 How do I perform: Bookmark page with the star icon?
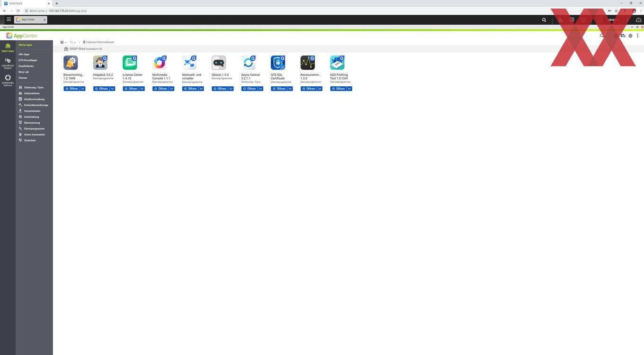pyautogui.click(x=616, y=10)
